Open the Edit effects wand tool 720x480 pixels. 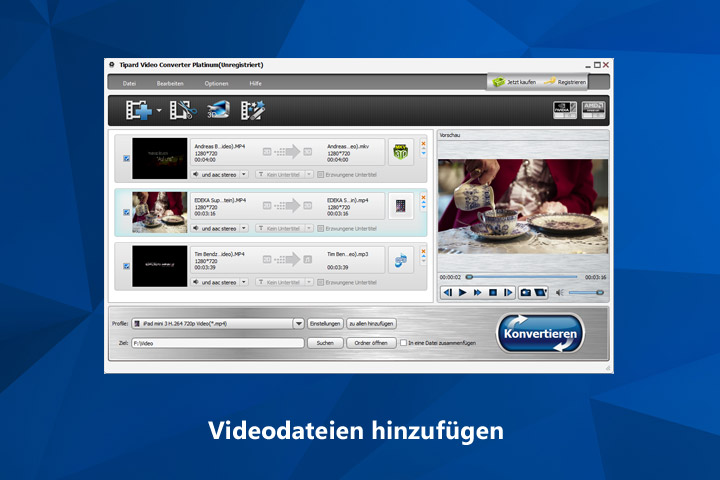[x=253, y=110]
